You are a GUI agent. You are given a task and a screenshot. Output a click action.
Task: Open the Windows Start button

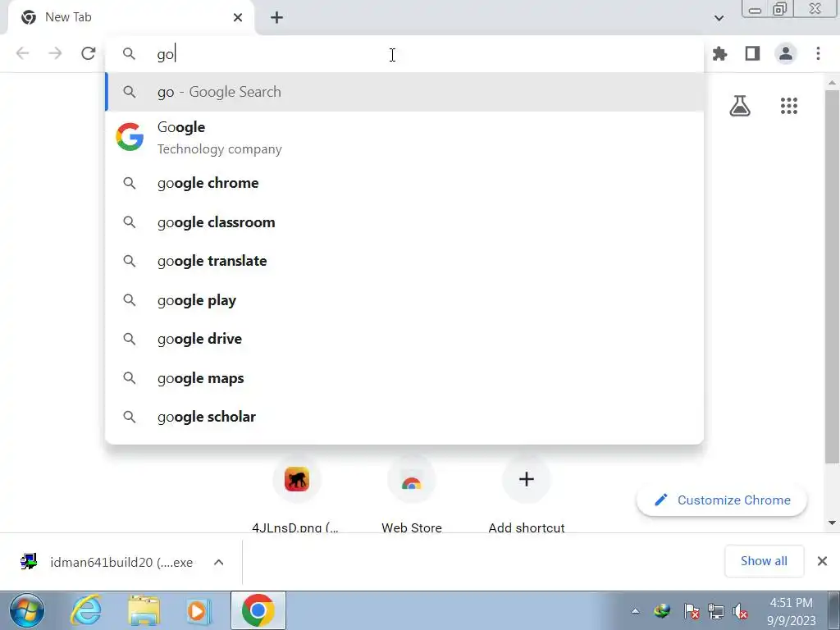click(x=27, y=610)
